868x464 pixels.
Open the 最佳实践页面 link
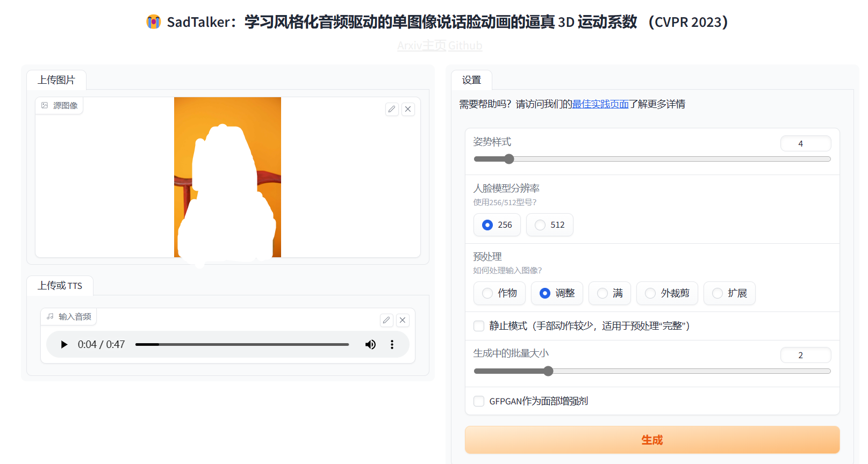(600, 104)
